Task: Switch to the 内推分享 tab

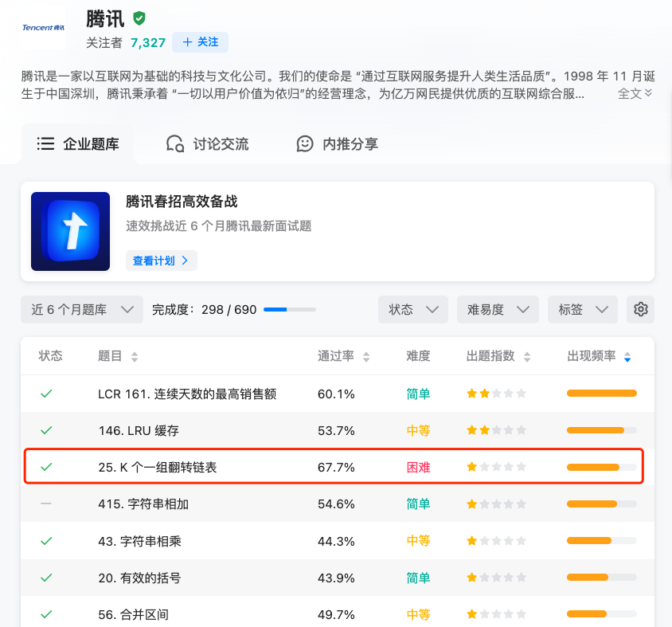Action: pos(338,143)
